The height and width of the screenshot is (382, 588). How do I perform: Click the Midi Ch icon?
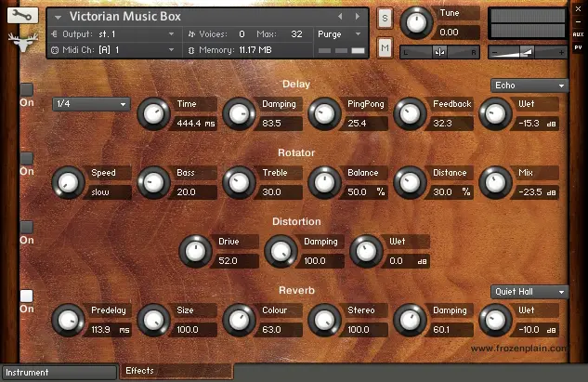[x=55, y=50]
